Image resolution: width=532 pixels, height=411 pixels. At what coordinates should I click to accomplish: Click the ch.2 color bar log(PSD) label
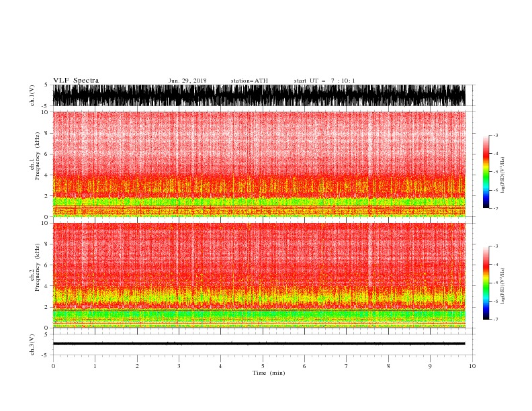click(502, 286)
